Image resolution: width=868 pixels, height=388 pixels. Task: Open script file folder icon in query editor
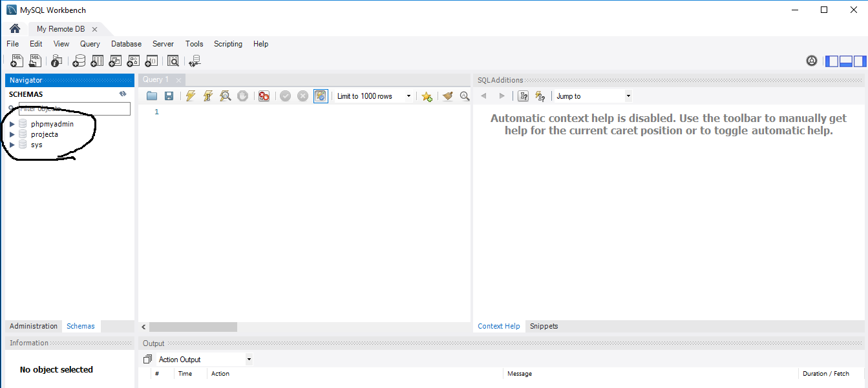[152, 96]
